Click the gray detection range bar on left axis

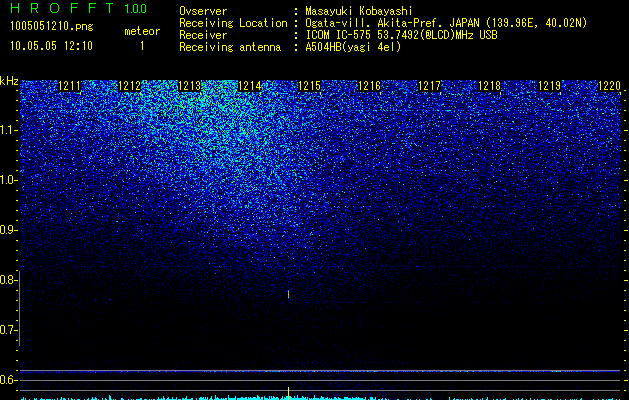point(20,308)
